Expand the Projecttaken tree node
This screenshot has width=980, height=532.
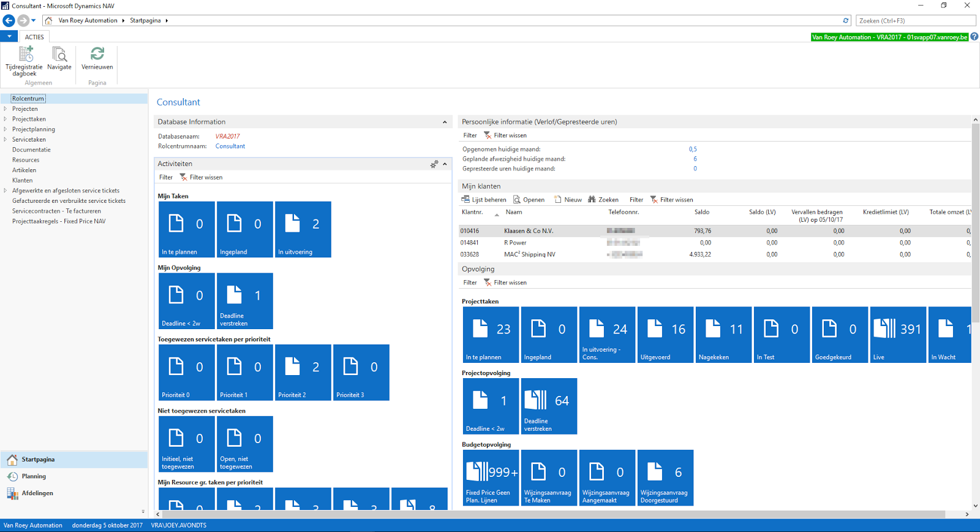coord(6,119)
